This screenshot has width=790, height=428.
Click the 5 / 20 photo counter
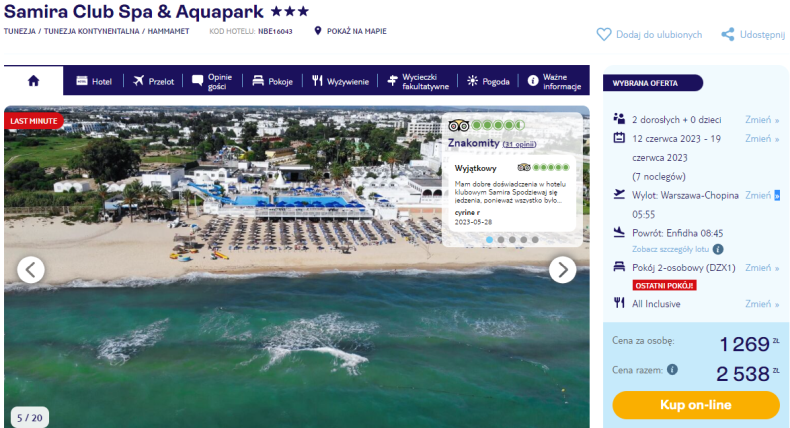pos(30,417)
